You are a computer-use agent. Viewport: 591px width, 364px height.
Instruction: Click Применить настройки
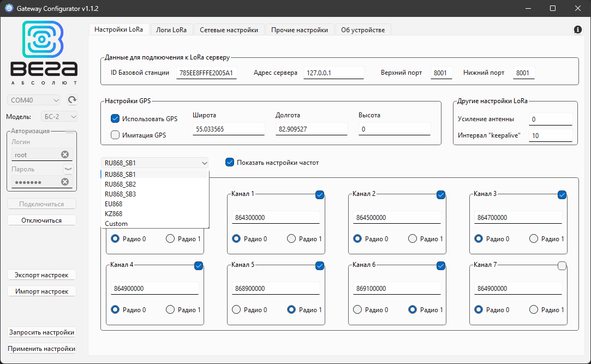click(x=41, y=348)
